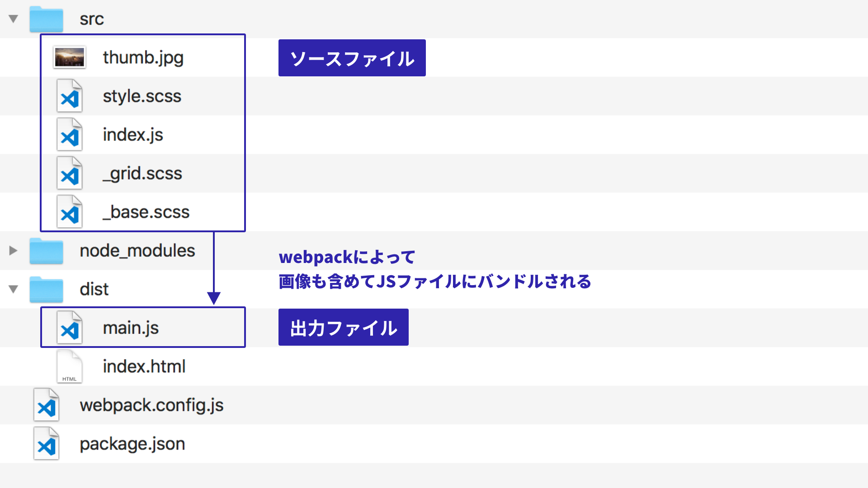Click the webpack.config.js file icon
The height and width of the screenshot is (488, 868).
(x=46, y=405)
